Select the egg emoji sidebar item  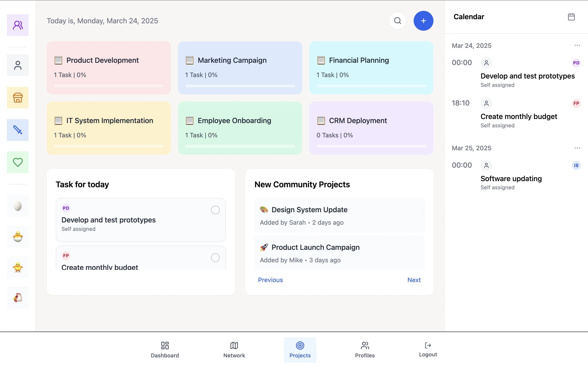[x=18, y=206]
